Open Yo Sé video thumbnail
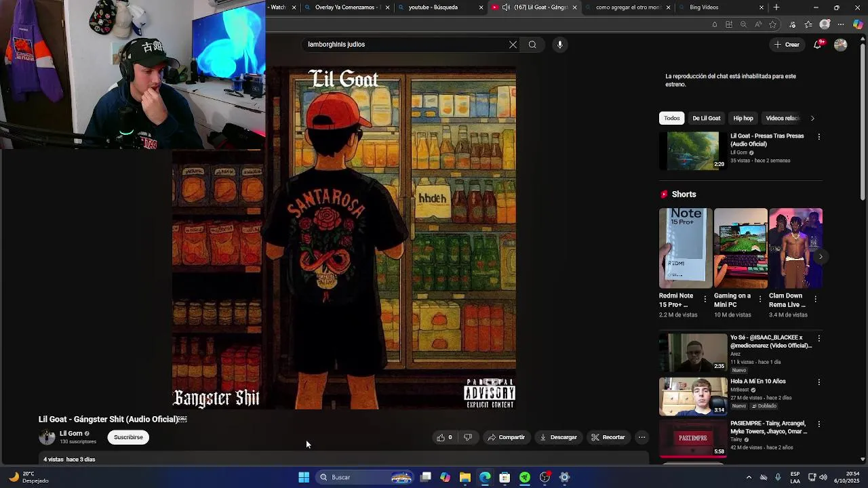Screen dimensions: 868x488 [x=692, y=352]
